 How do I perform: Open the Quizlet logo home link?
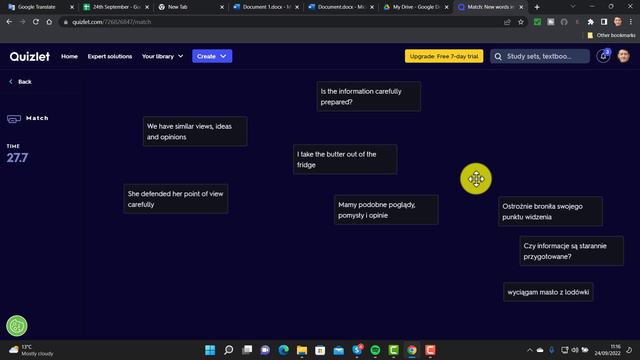30,56
